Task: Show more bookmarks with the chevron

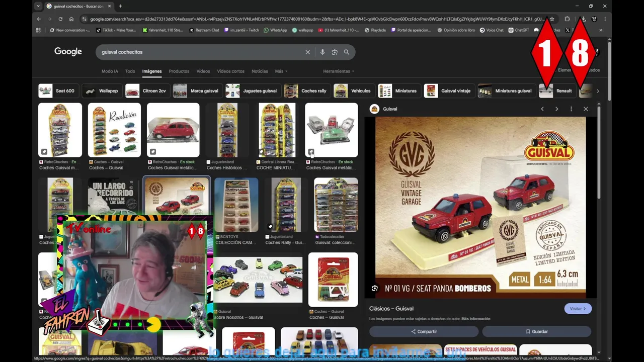Action: [x=601, y=30]
